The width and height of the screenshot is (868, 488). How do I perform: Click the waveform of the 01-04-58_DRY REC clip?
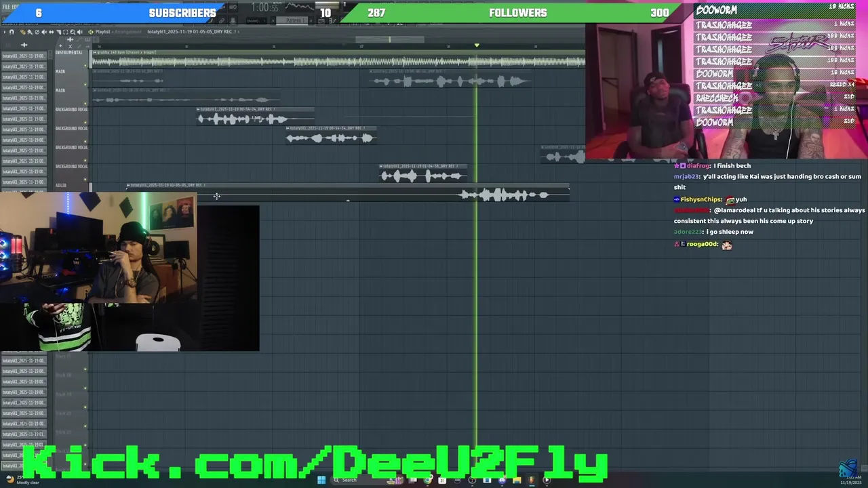pyautogui.click(x=422, y=176)
